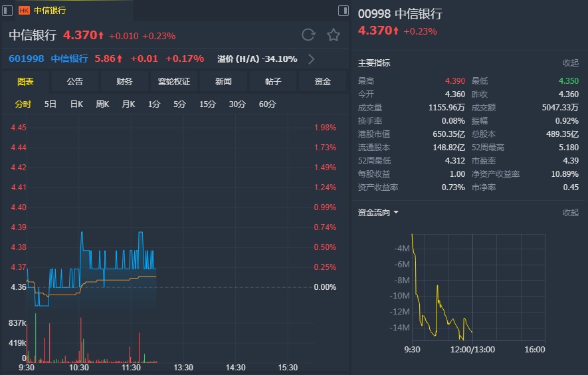Open the 资金流向 dropdown arrow
The height and width of the screenshot is (375, 588).
(x=396, y=213)
